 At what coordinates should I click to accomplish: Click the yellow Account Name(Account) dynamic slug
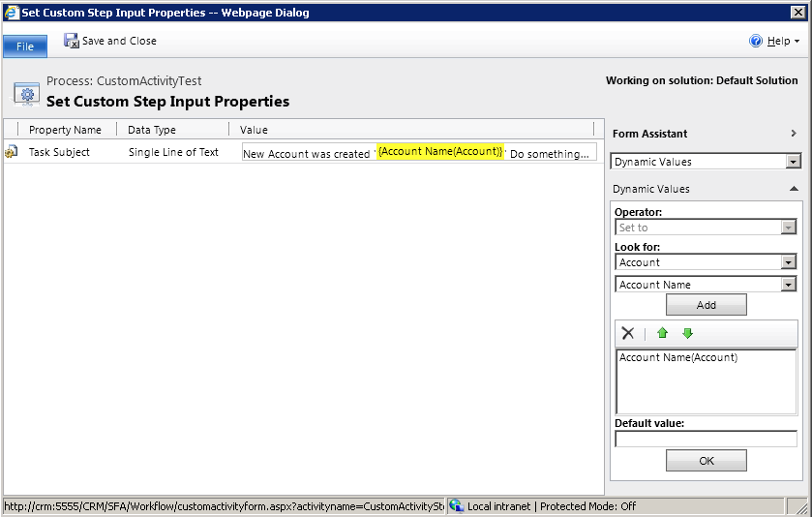click(440, 151)
